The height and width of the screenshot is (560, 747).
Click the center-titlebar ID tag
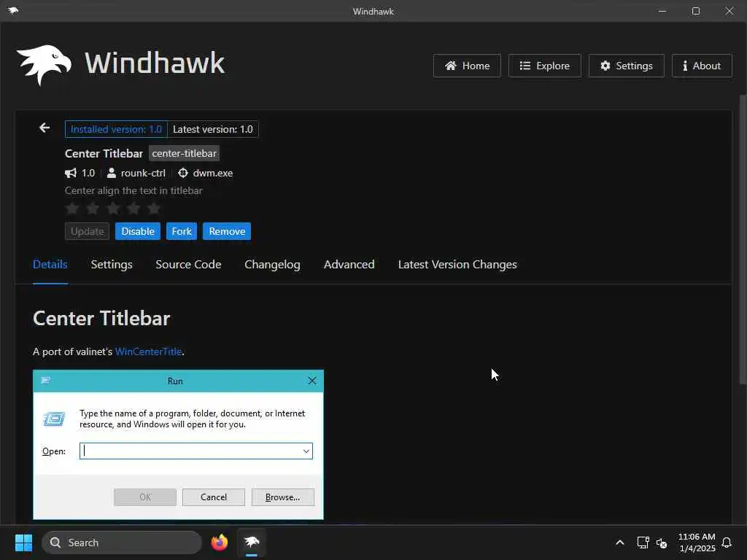[x=184, y=153]
